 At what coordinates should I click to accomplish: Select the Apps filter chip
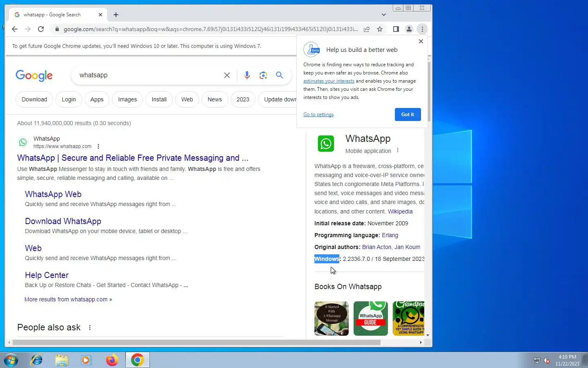click(97, 99)
